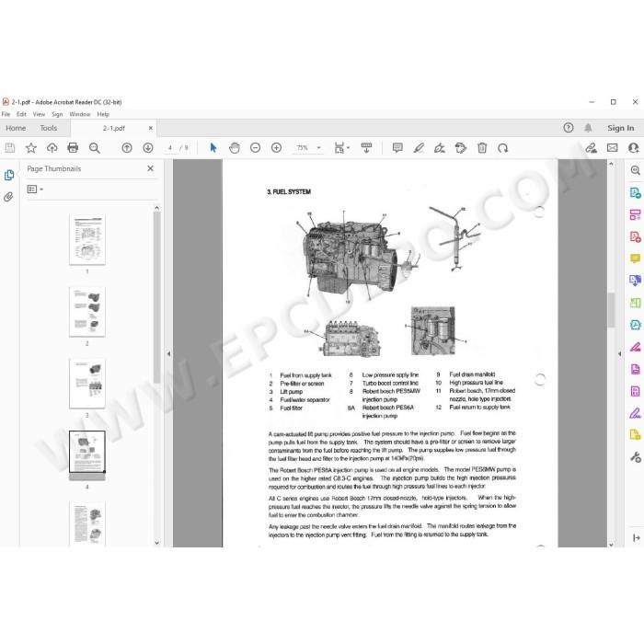Open the right pane search tool

click(x=635, y=170)
